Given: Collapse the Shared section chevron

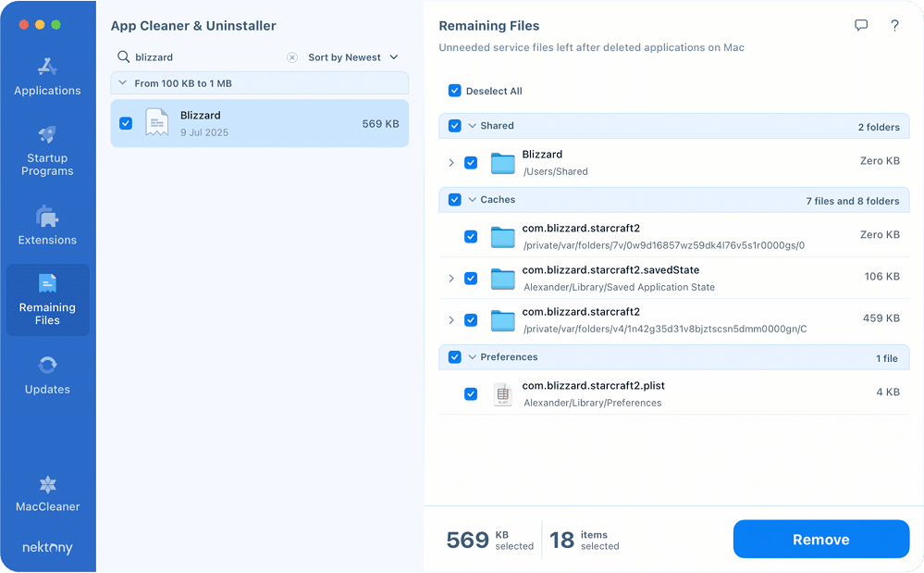Looking at the screenshot, I should coord(472,126).
